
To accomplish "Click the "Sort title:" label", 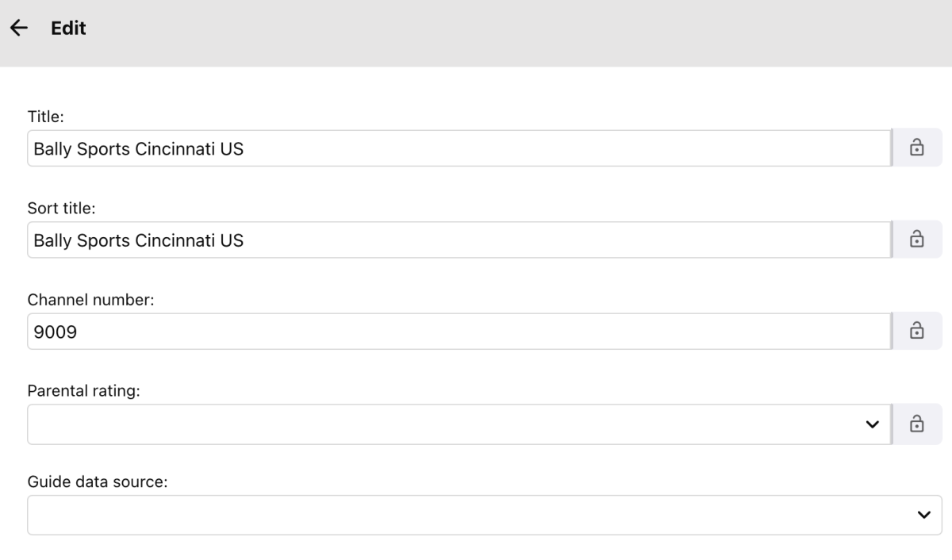I will point(61,209).
